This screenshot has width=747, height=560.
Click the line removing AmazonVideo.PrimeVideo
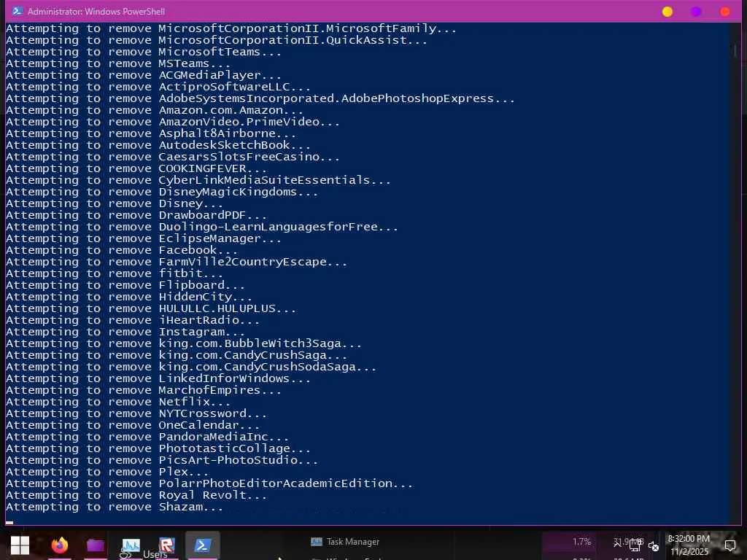point(173,122)
